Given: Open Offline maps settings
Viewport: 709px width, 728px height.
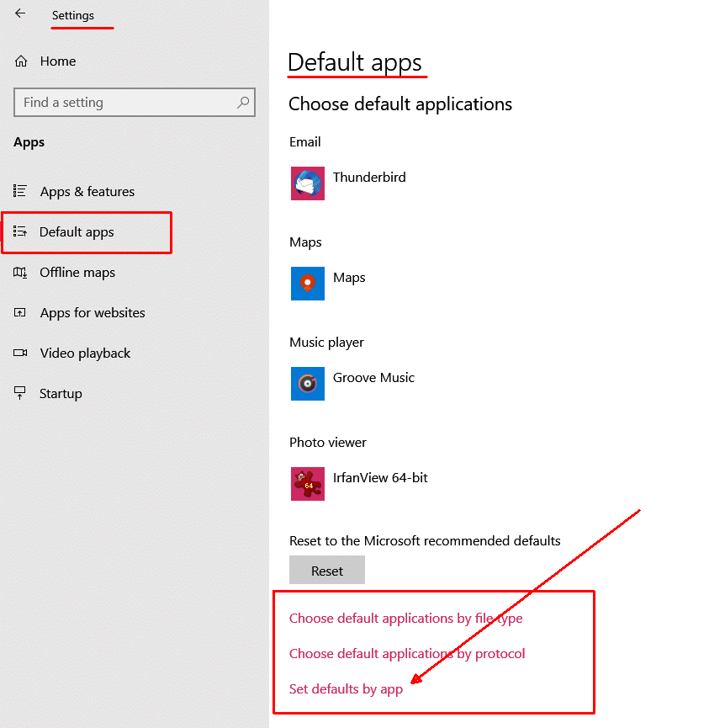Looking at the screenshot, I should click(77, 273).
